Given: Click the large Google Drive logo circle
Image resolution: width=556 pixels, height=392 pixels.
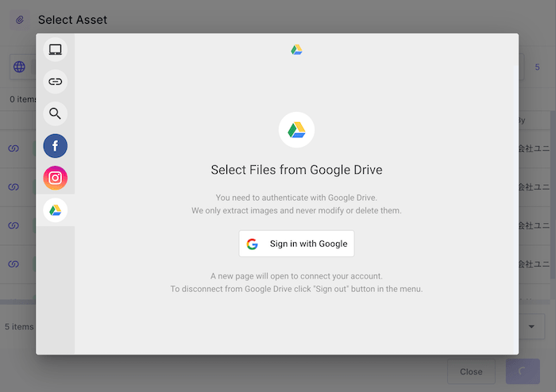Looking at the screenshot, I should (x=296, y=130).
